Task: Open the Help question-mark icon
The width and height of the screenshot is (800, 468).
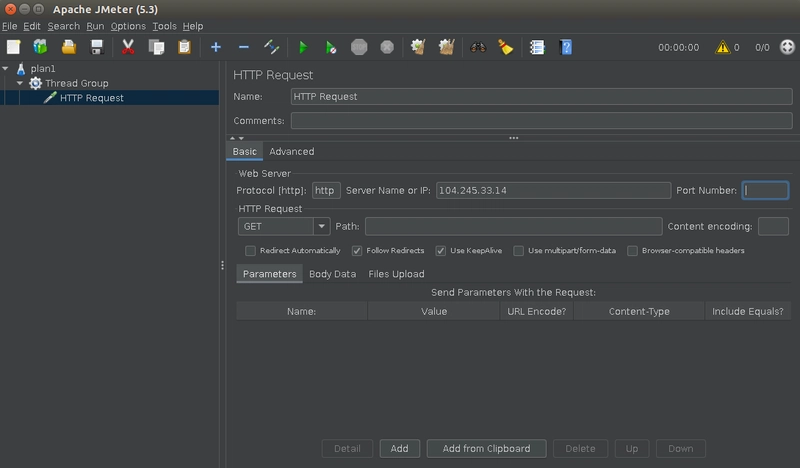Action: pyautogui.click(x=566, y=47)
